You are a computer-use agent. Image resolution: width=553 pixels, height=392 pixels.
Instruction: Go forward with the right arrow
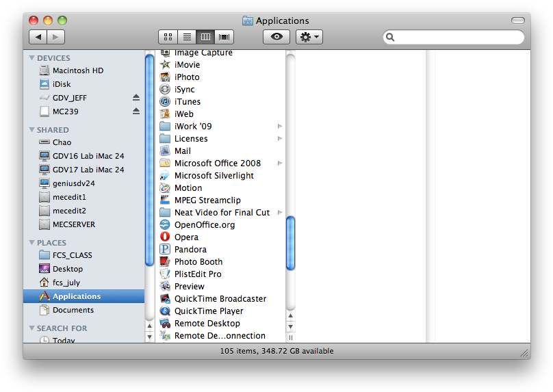pos(55,37)
